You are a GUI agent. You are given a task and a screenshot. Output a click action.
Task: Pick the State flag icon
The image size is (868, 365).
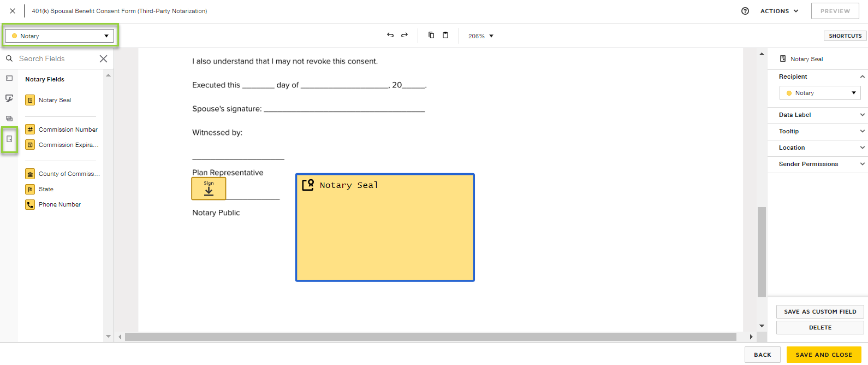click(31, 189)
